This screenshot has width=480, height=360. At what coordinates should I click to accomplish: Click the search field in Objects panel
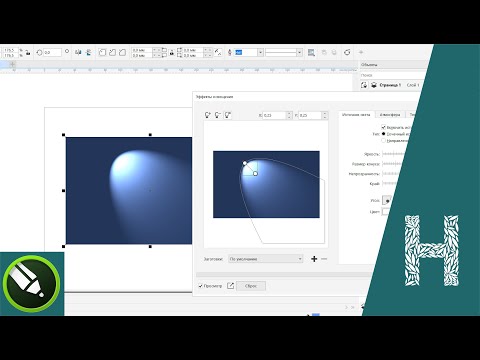coord(392,75)
